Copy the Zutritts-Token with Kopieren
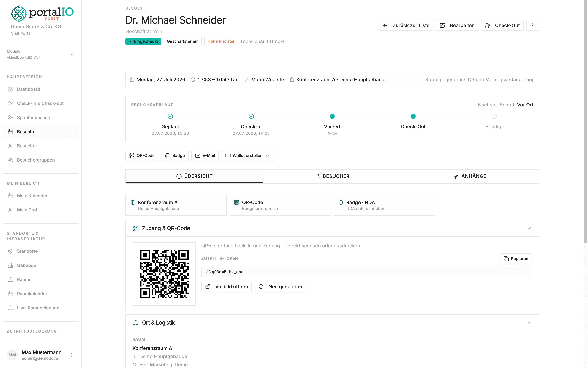The image size is (588, 368). [516, 258]
